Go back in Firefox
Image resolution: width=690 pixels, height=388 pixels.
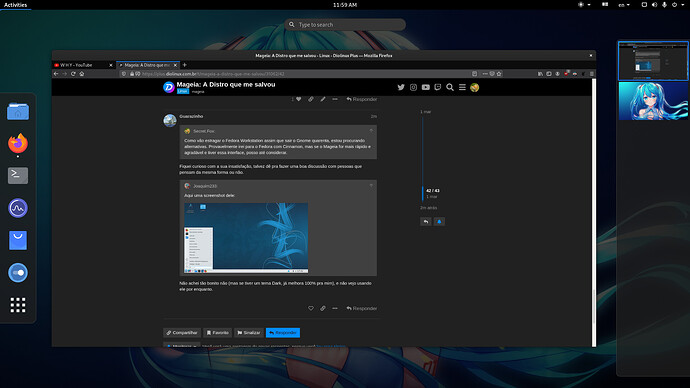(x=56, y=74)
